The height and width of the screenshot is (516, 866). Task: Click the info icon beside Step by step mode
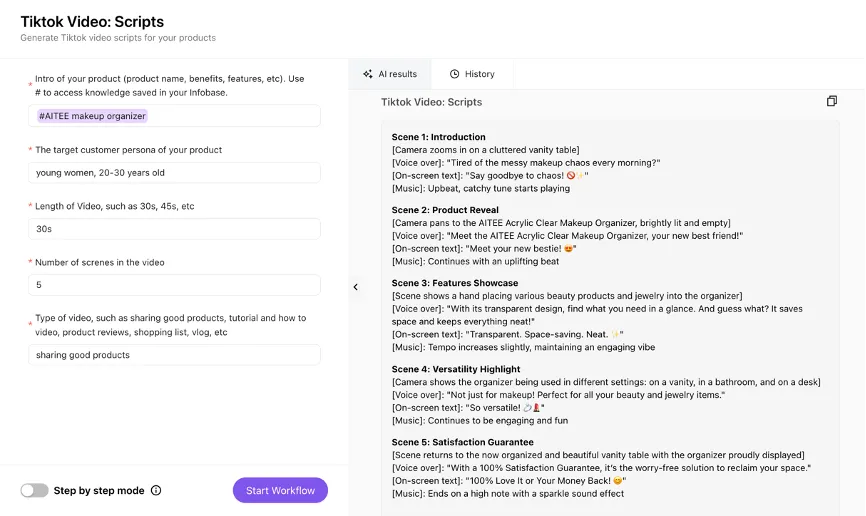156,491
